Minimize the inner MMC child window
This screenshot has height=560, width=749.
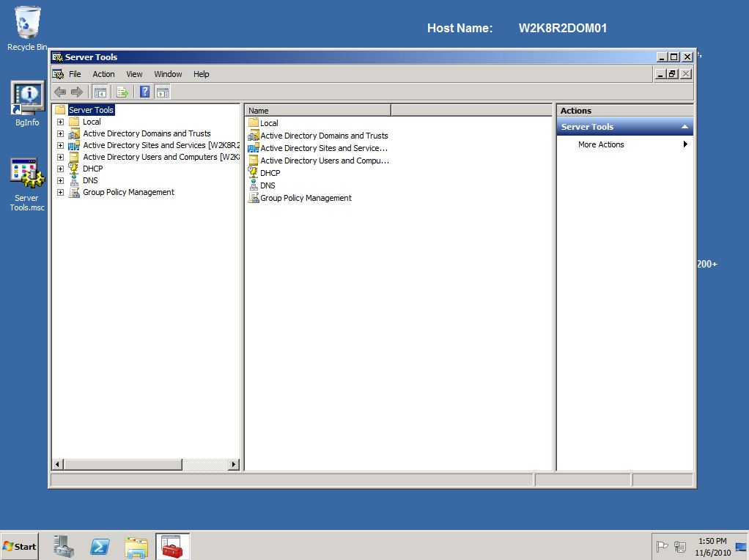660,74
